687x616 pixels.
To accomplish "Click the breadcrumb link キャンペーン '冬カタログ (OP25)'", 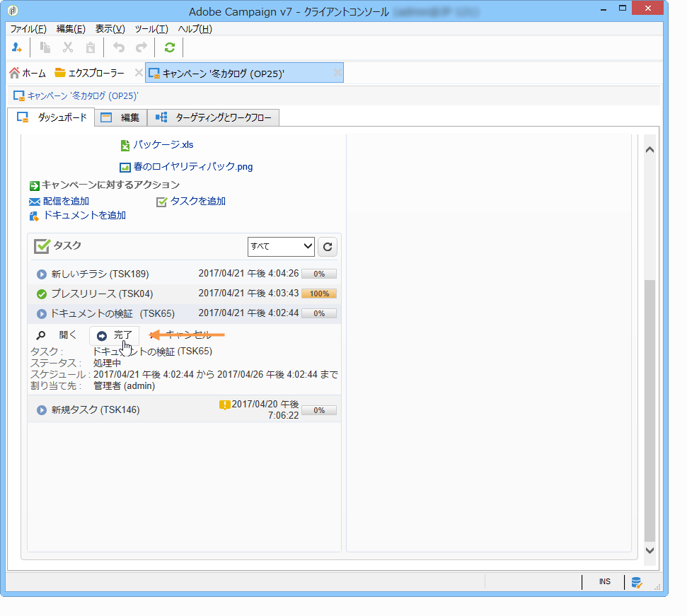I will (83, 95).
